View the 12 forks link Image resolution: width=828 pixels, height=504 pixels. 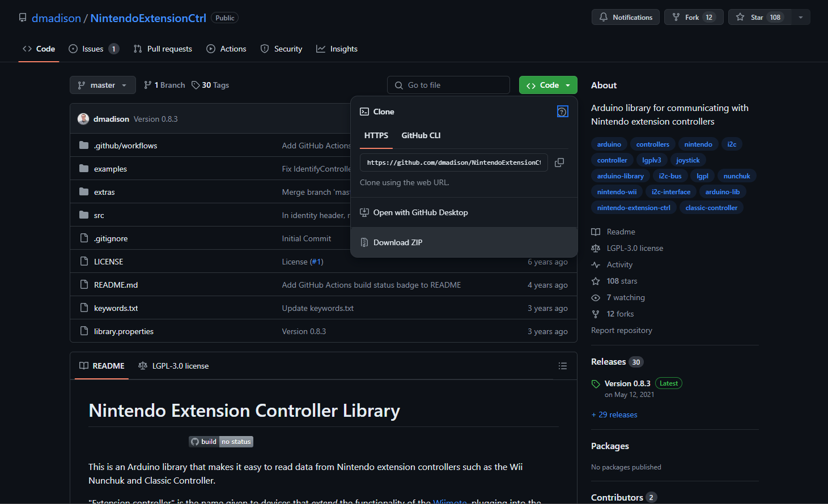pos(613,314)
